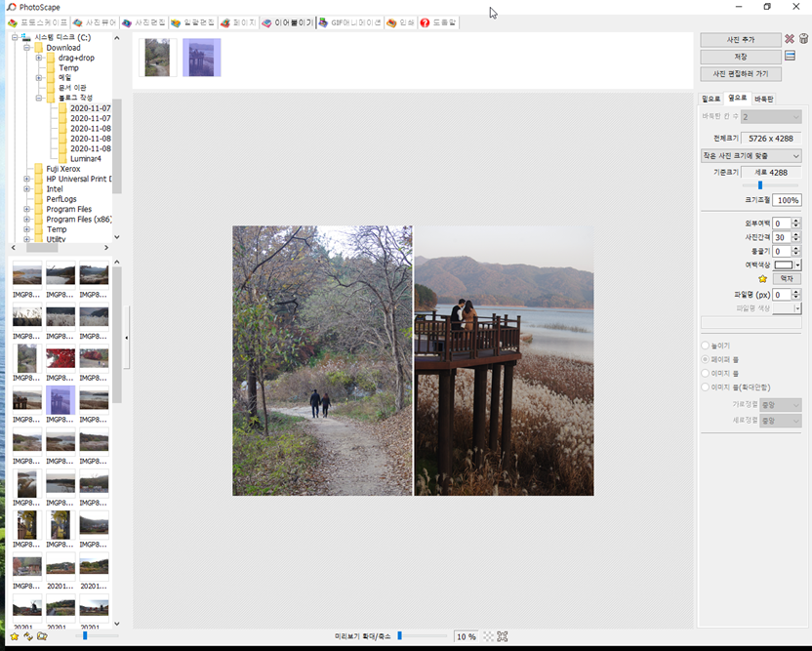Click the fit-to-screen icon in bottom bar
The height and width of the screenshot is (651, 812).
(x=503, y=636)
